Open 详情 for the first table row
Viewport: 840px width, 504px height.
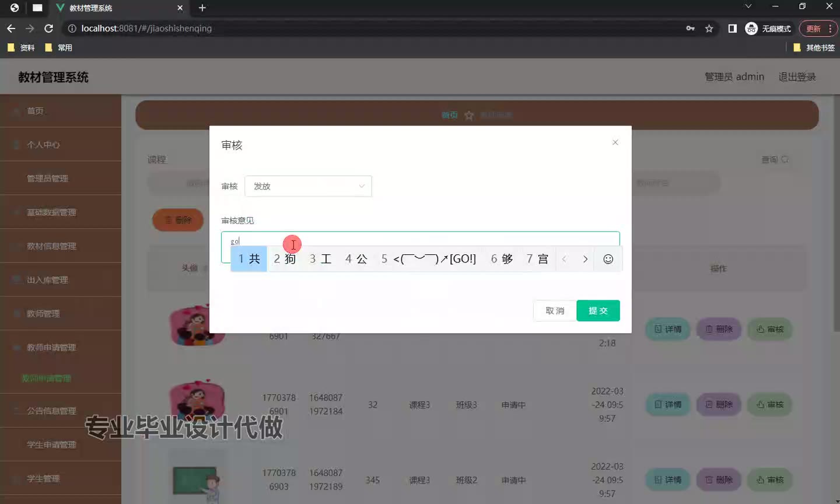tap(668, 329)
